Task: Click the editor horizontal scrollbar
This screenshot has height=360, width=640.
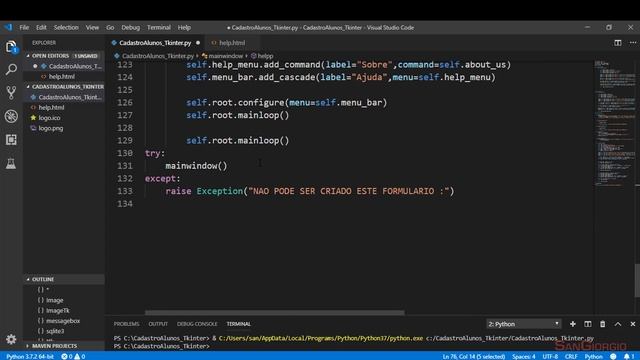Action: (x=275, y=313)
